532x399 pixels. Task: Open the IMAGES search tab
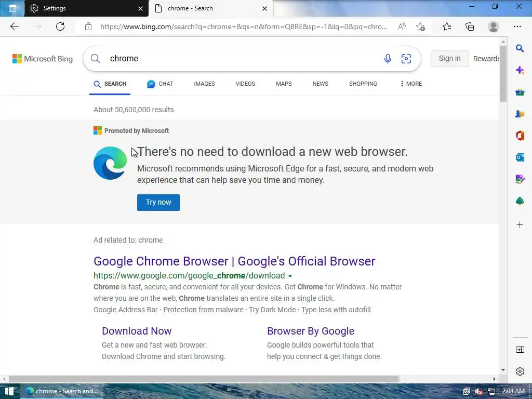[204, 84]
